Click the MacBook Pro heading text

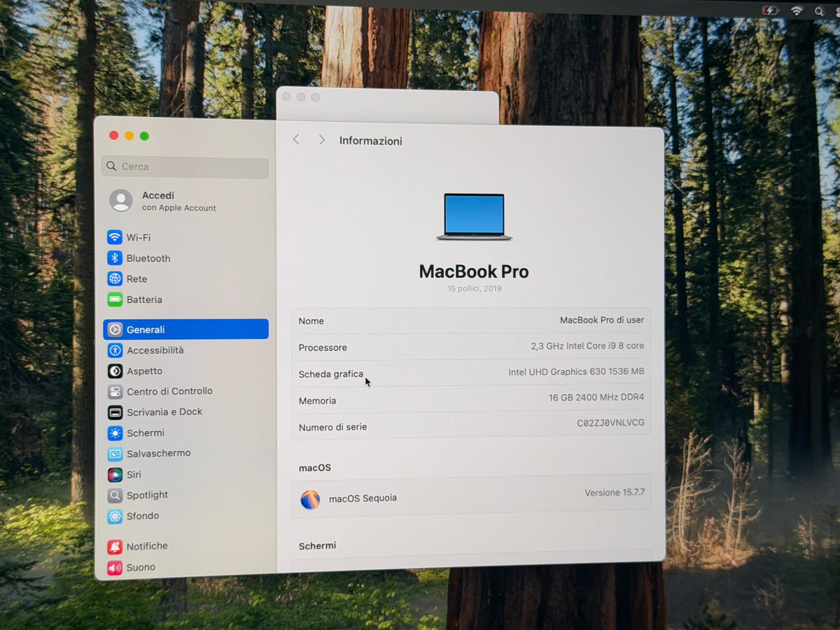pyautogui.click(x=474, y=272)
